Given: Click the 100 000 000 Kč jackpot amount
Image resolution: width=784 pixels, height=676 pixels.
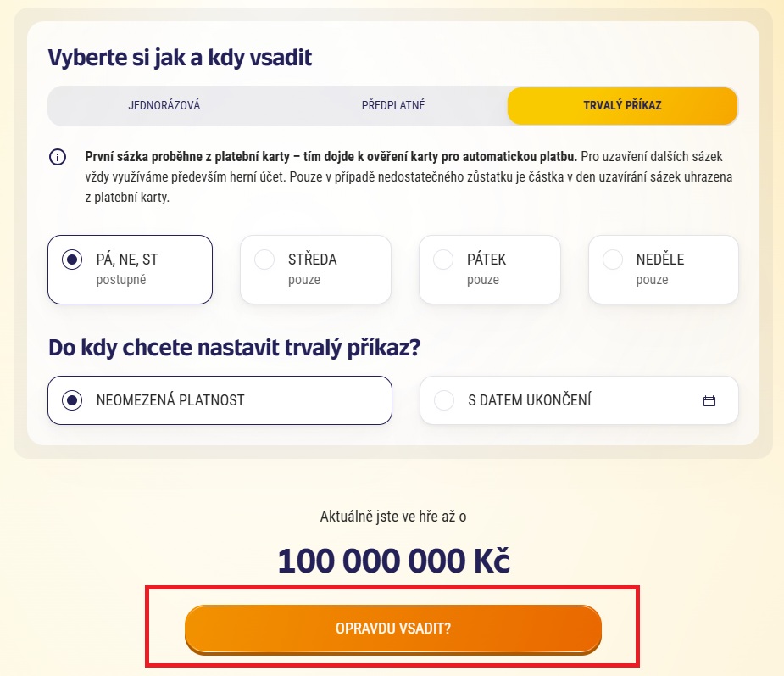Looking at the screenshot, I should click(394, 561).
